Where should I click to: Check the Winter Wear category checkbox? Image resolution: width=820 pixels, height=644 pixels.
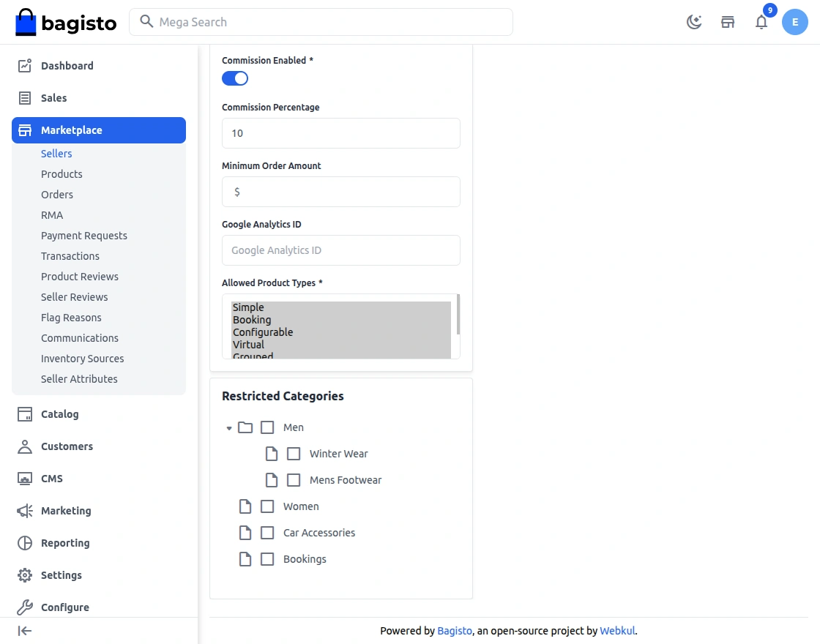coord(294,454)
